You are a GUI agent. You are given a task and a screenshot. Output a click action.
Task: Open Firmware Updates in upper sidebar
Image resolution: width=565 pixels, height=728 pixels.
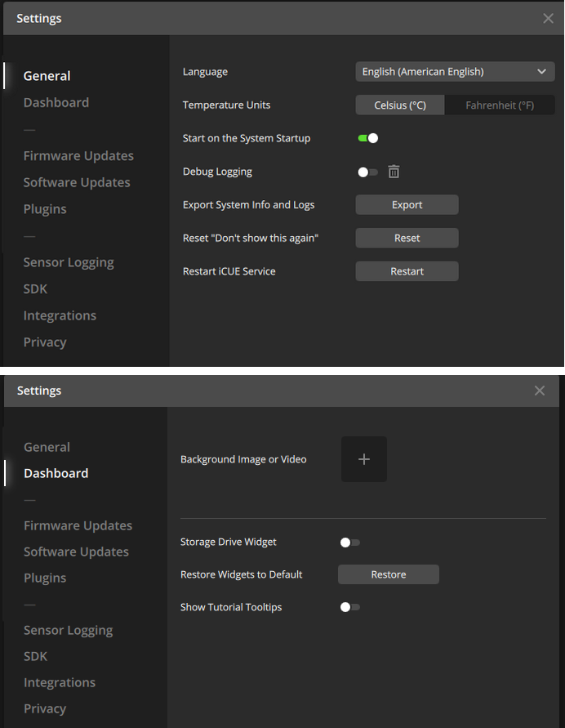(78, 155)
